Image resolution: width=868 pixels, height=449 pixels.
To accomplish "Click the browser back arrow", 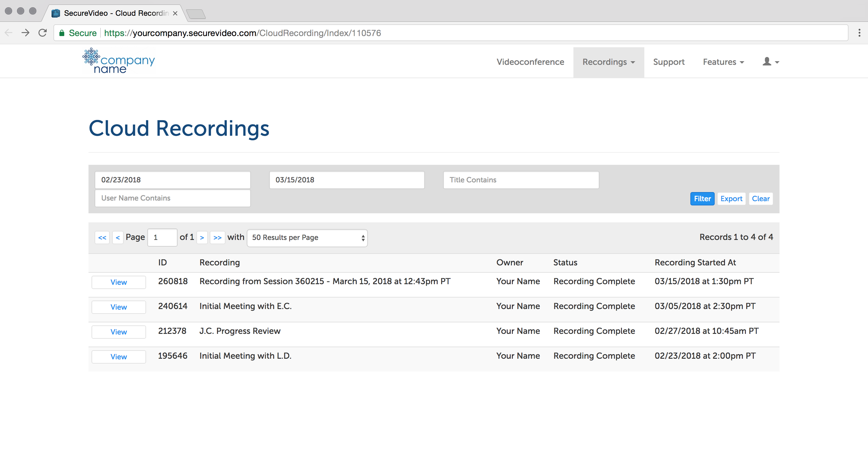I will point(8,33).
